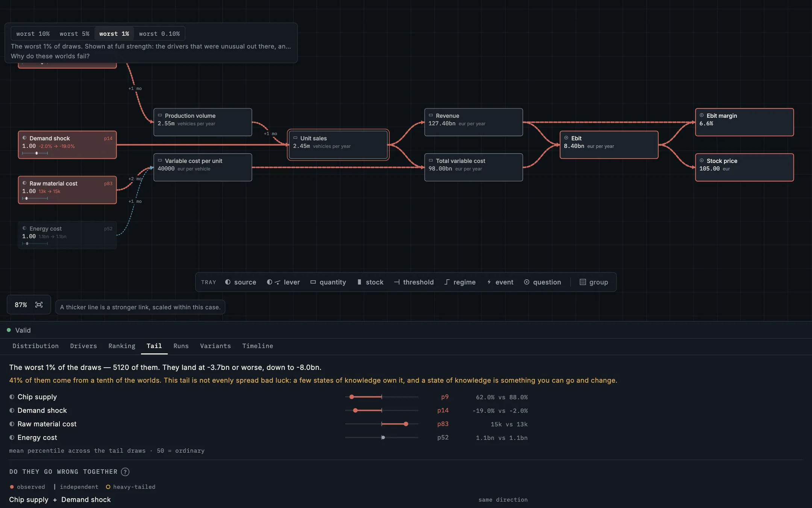Open the Runs tab

(x=181, y=346)
